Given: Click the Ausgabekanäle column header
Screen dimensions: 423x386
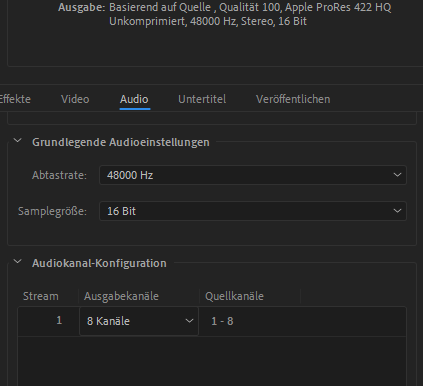Looking at the screenshot, I should (121, 296).
